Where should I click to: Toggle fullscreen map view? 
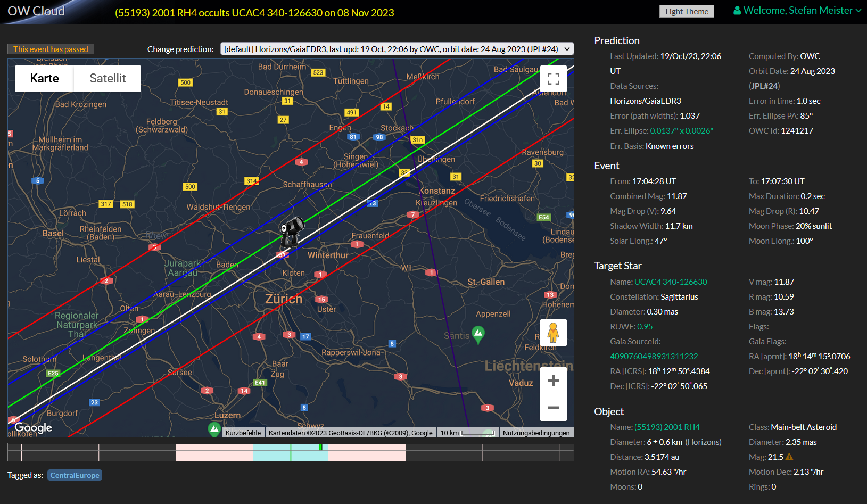pyautogui.click(x=554, y=79)
